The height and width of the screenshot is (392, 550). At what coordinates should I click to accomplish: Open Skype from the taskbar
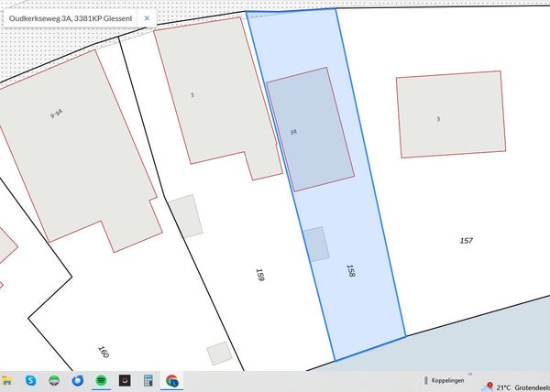(30, 380)
